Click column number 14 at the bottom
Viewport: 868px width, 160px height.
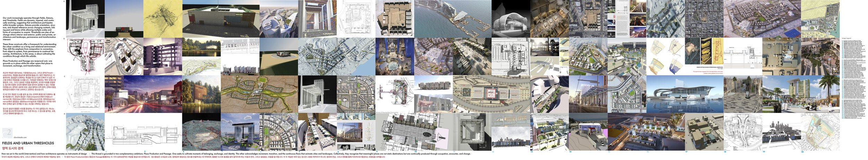pyautogui.click(x=570, y=152)
